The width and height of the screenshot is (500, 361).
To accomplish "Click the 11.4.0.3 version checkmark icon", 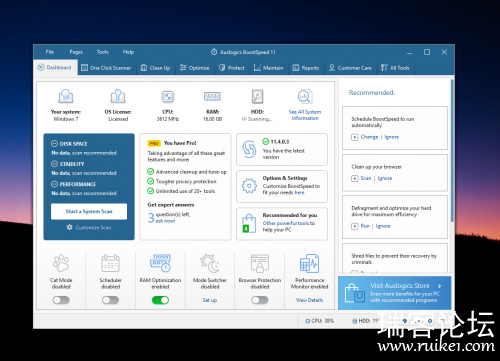I will tap(265, 142).
